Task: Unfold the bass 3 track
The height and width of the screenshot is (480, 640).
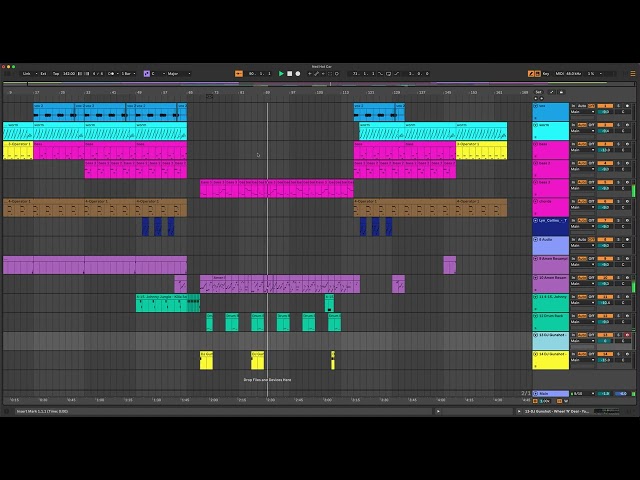Action: pos(536,182)
